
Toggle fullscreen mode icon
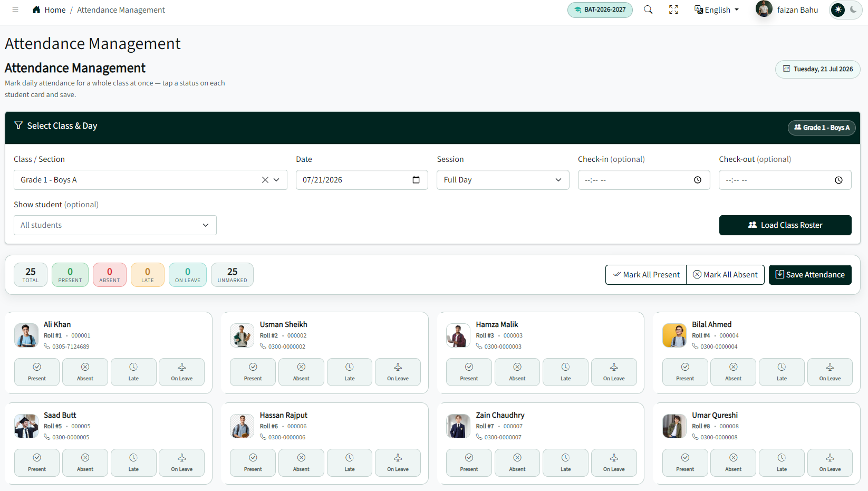(x=673, y=9)
